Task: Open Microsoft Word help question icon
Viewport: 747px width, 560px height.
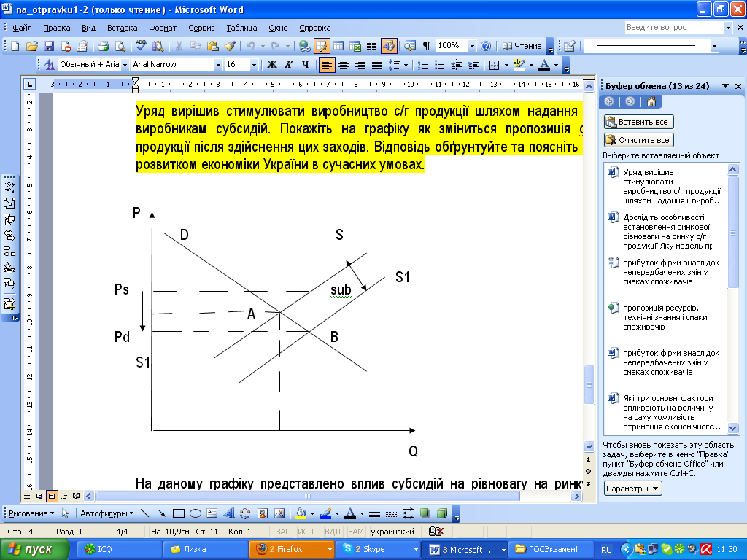Action: [486, 46]
